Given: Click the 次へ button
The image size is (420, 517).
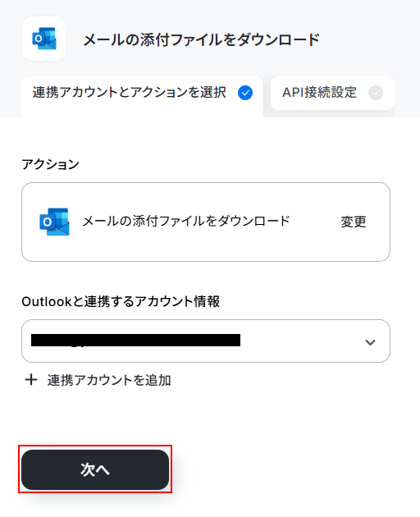Looking at the screenshot, I should [95, 469].
